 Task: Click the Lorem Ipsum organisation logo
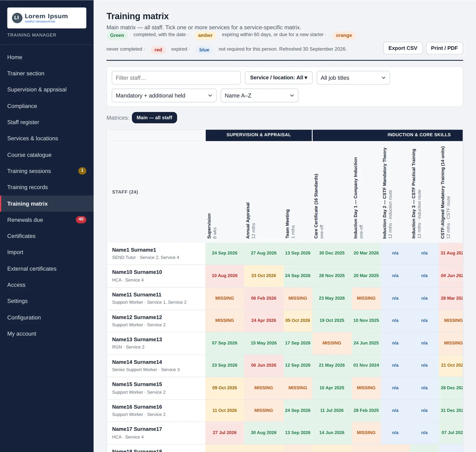[47, 18]
